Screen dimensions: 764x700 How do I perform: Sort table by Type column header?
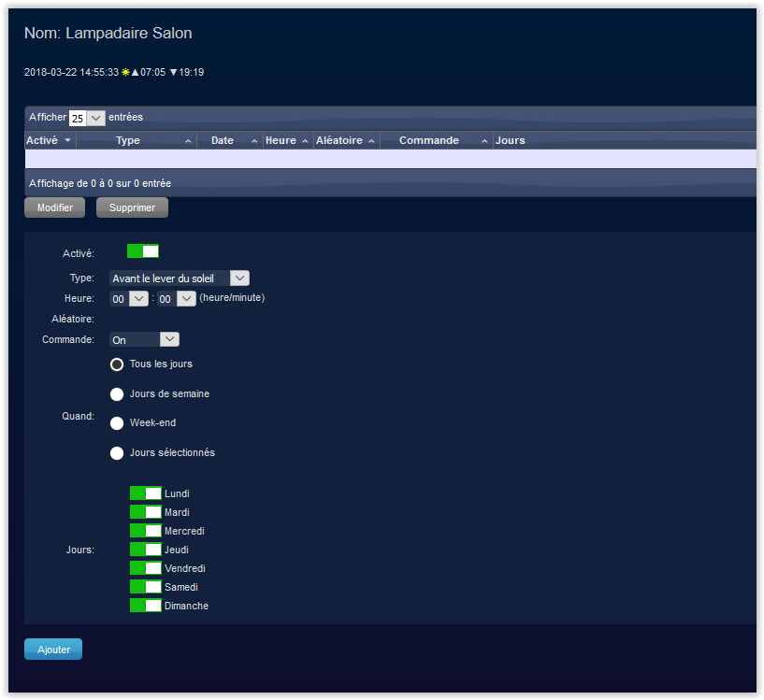[128, 140]
